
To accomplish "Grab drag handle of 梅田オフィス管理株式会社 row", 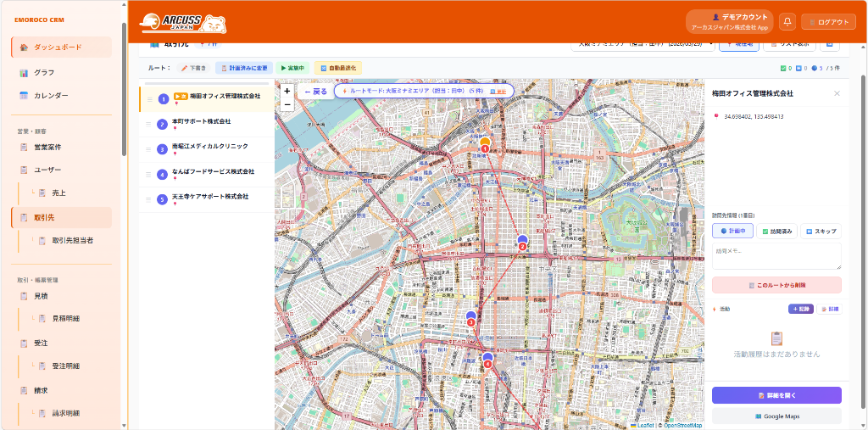I will [x=148, y=99].
